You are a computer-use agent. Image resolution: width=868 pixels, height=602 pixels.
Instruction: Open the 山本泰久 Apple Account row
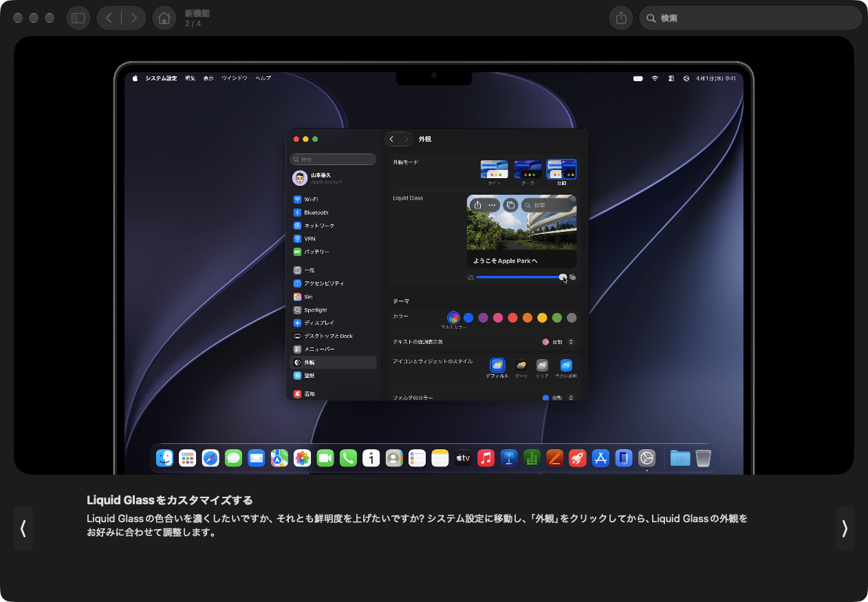tap(334, 178)
